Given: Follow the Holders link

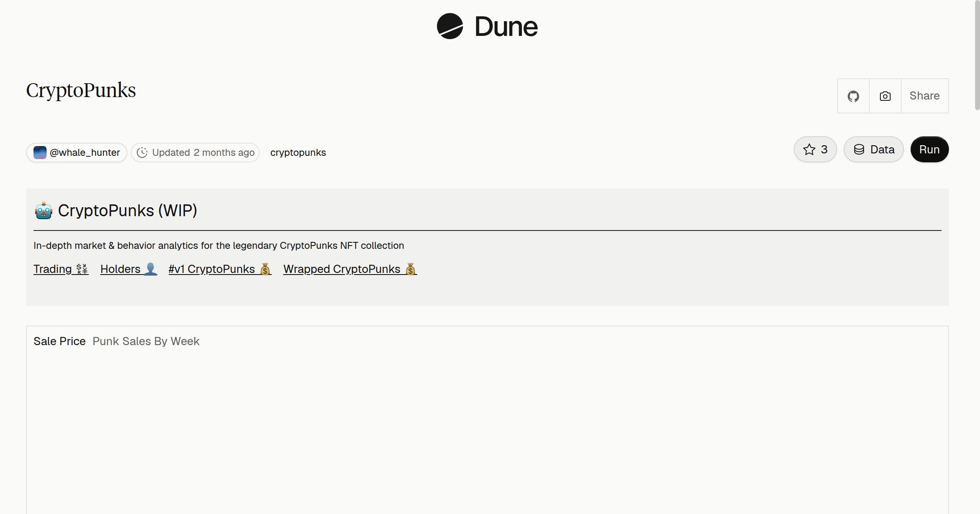Looking at the screenshot, I should [x=129, y=269].
